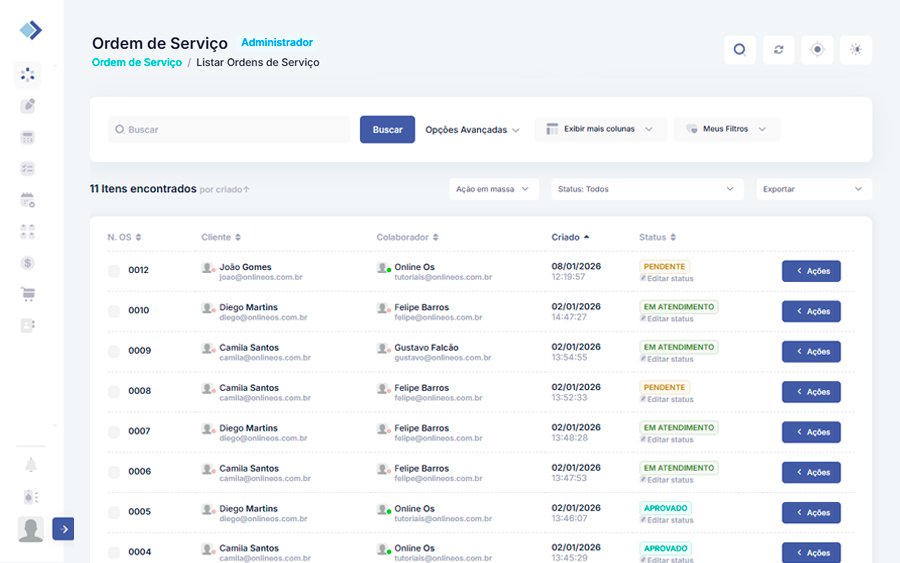Viewport: 900px width, 563px height.
Task: Click the target crosshair icon in header
Action: point(817,50)
